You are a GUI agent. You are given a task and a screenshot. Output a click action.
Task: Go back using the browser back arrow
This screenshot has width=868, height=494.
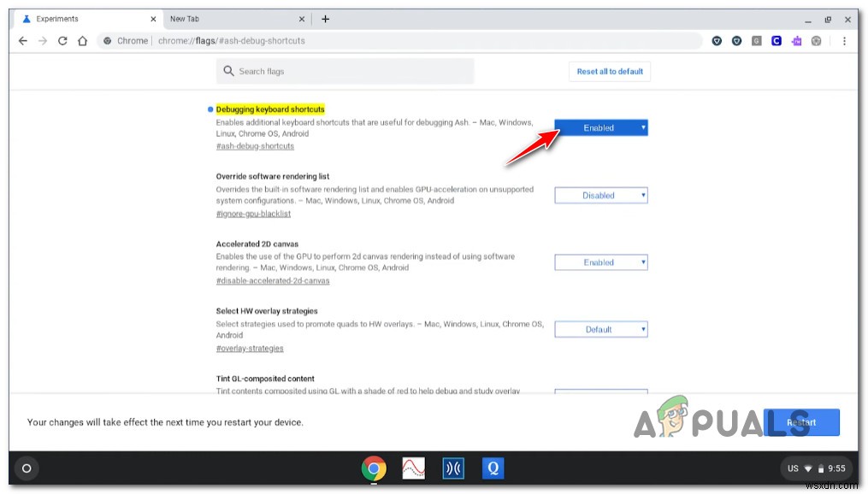pyautogui.click(x=23, y=41)
